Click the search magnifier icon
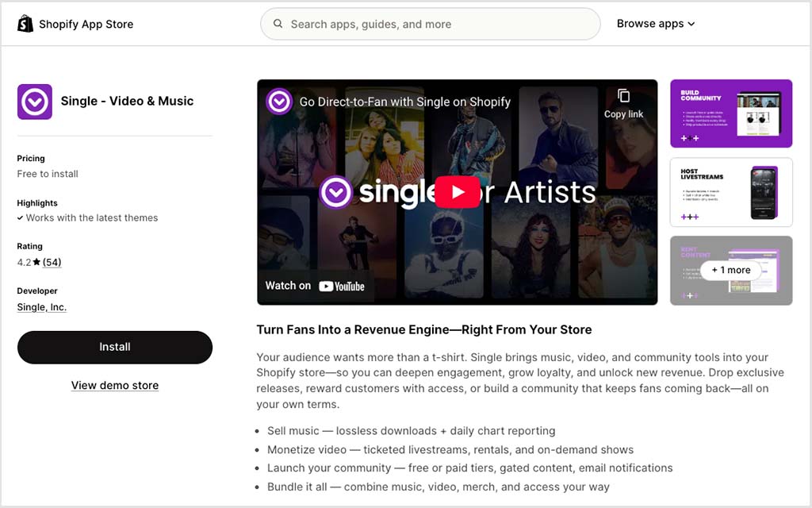The width and height of the screenshot is (812, 508). [278, 24]
